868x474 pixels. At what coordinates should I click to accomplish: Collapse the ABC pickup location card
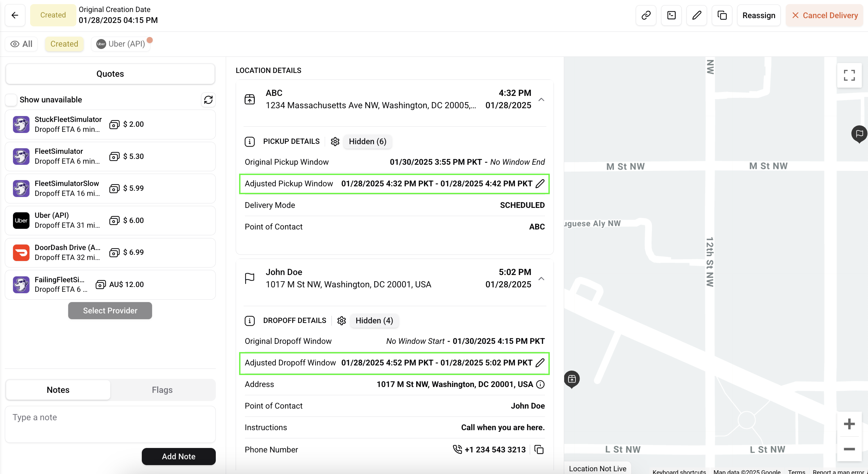point(541,99)
